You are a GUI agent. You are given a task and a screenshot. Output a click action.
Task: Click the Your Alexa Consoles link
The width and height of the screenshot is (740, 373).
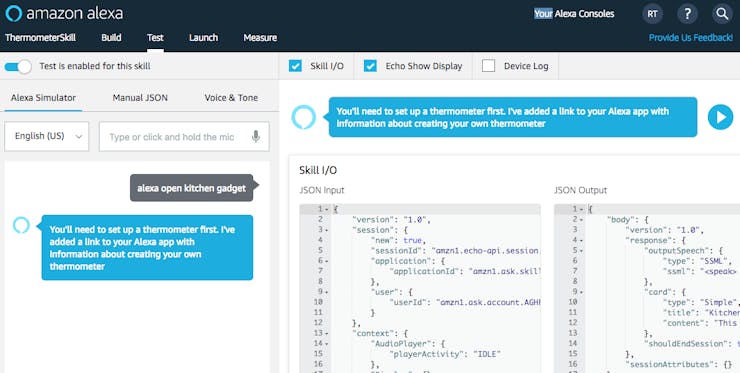tap(574, 14)
